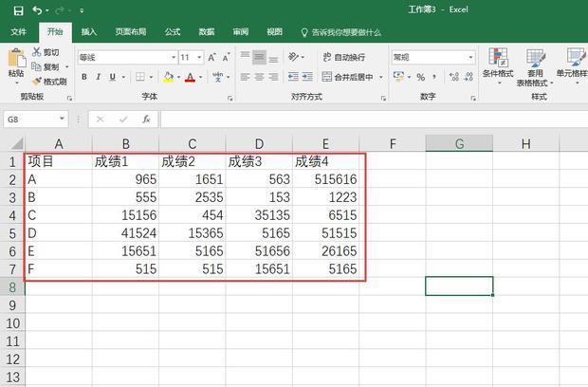Select cell E2 containing 515616

click(325, 179)
